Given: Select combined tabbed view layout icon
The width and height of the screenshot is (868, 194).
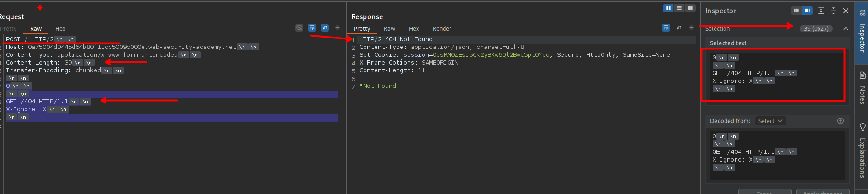Looking at the screenshot, I should (x=690, y=8).
